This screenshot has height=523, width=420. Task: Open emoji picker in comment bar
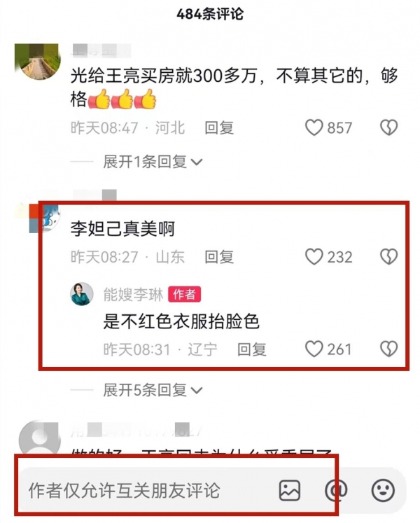pos(383,490)
